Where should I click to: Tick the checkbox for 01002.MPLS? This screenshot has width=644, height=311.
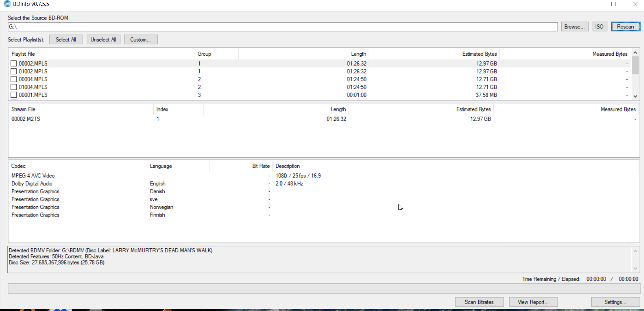point(14,71)
